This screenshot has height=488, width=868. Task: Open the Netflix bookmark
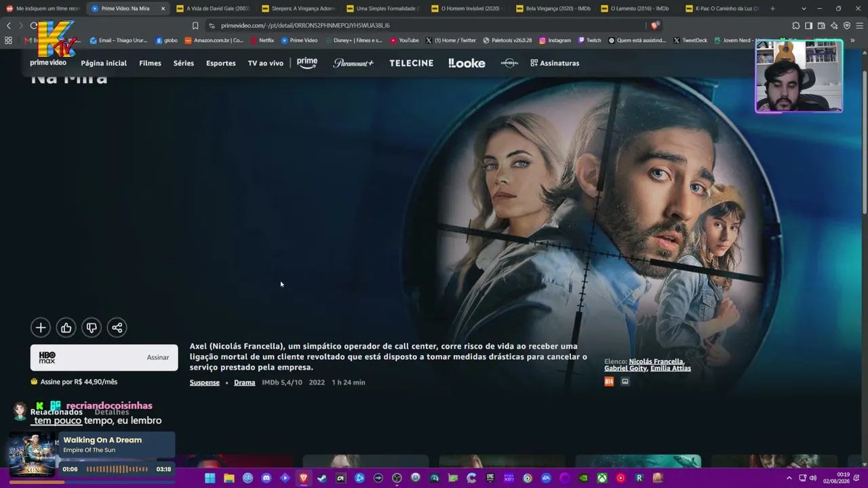click(x=262, y=41)
